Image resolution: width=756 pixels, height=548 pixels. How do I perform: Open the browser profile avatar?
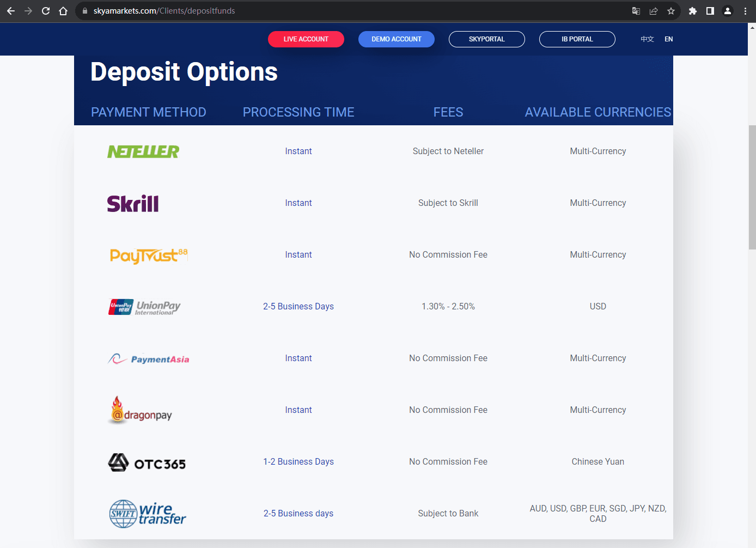728,11
